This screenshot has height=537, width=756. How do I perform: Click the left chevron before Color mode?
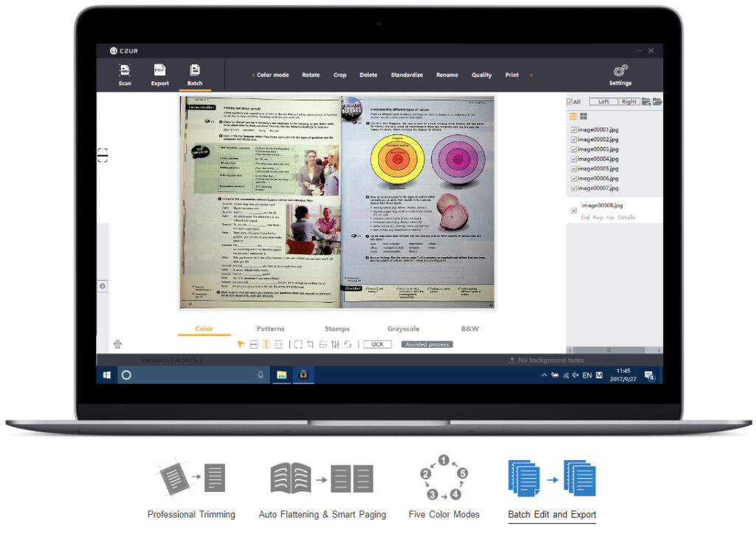[253, 75]
